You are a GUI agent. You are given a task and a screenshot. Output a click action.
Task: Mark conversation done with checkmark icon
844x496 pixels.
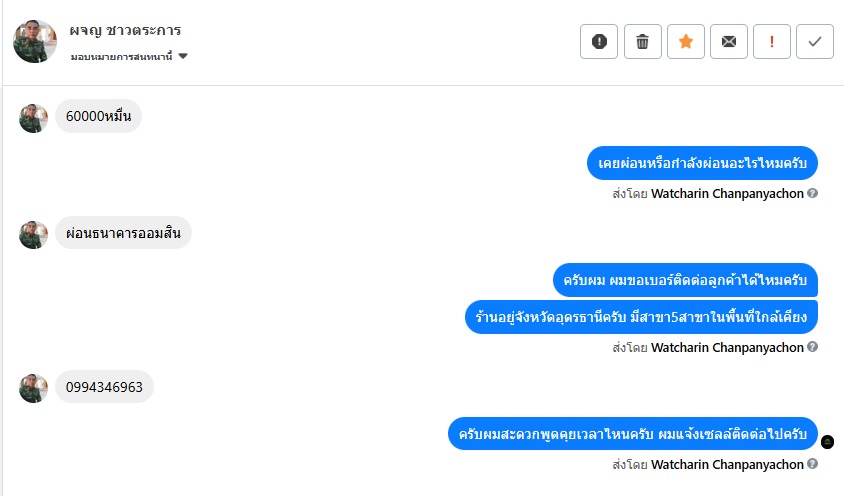815,41
